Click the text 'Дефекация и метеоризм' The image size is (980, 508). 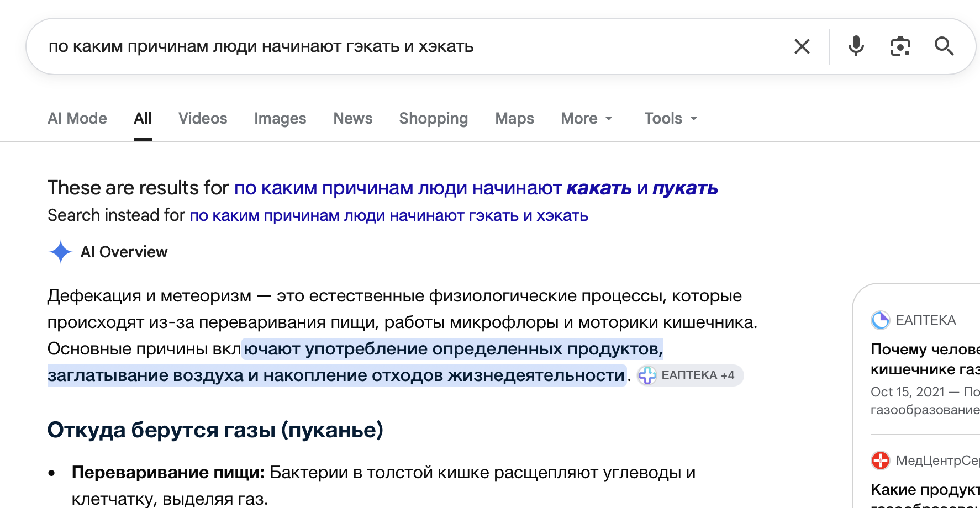149,296
